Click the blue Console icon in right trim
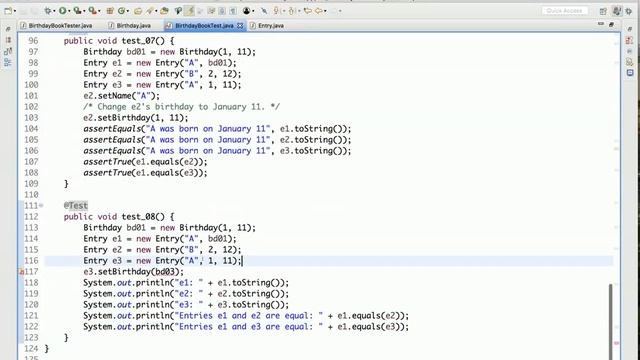 point(630,73)
